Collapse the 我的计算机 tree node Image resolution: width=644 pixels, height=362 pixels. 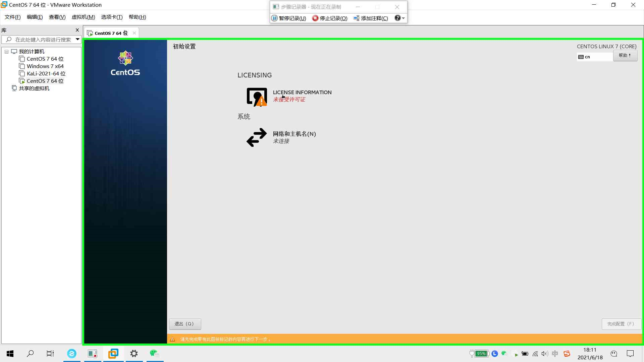6,52
